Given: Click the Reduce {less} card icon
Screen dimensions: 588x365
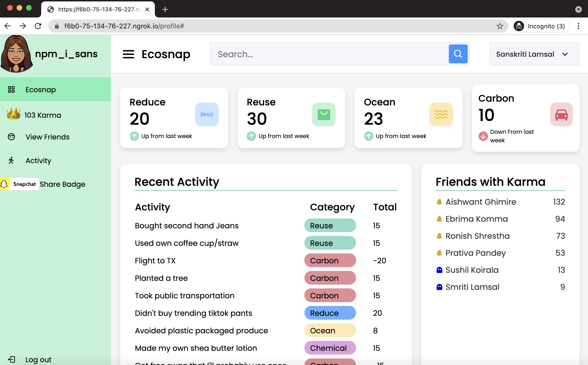Looking at the screenshot, I should click(207, 114).
